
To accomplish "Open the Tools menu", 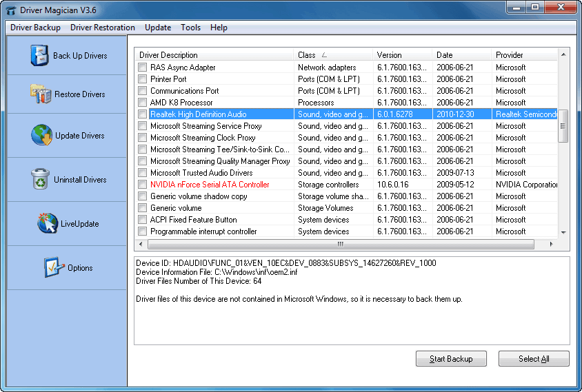I will [190, 28].
